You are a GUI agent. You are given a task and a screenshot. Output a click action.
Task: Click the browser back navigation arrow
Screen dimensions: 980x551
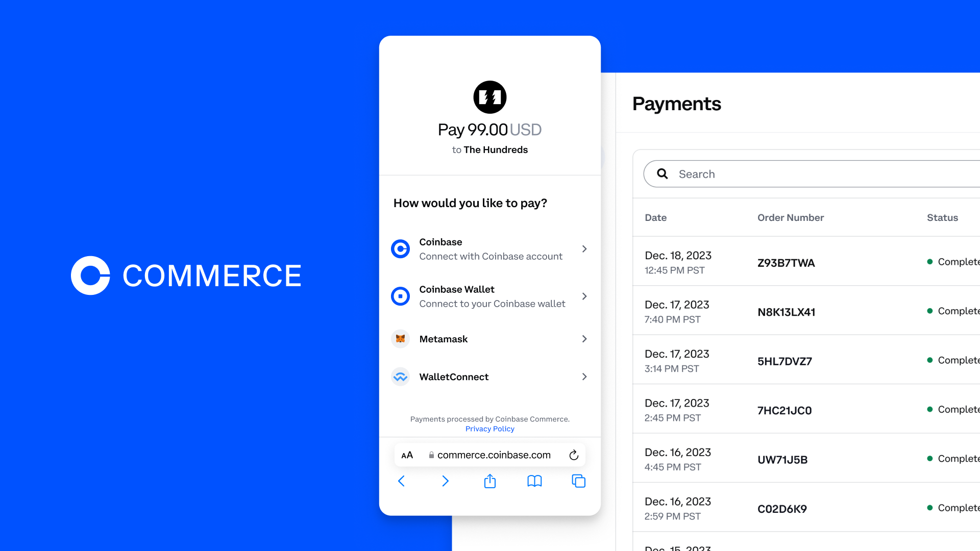(401, 481)
